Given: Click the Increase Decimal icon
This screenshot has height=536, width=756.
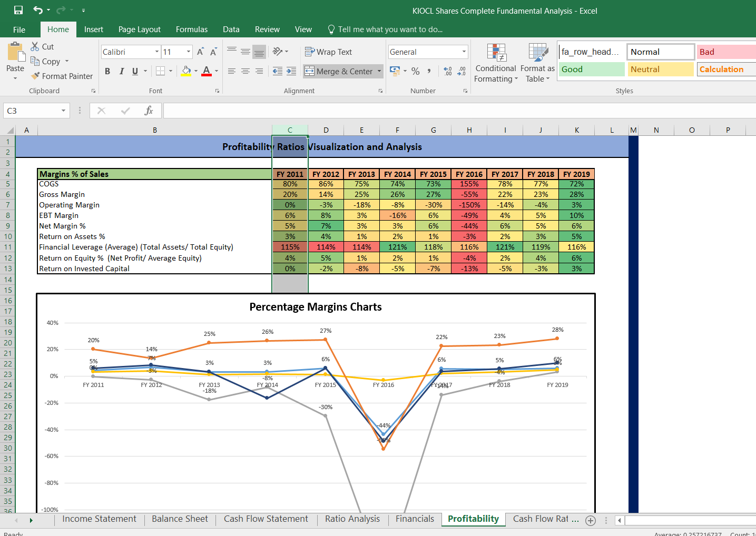Looking at the screenshot, I should tap(448, 71).
